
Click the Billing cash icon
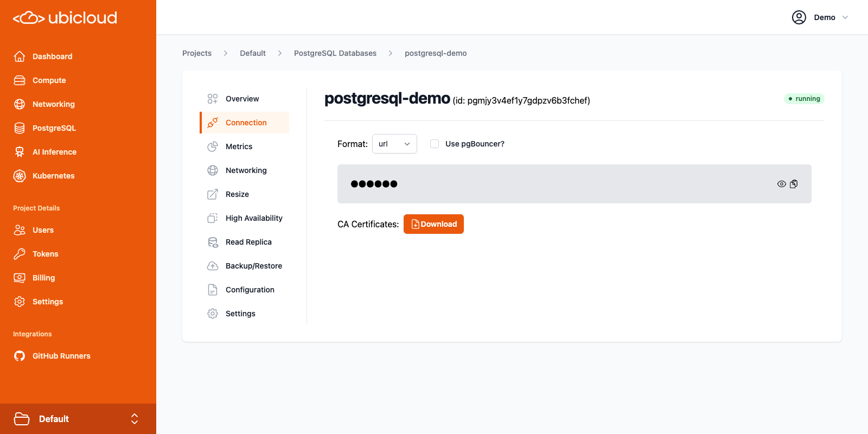click(20, 278)
